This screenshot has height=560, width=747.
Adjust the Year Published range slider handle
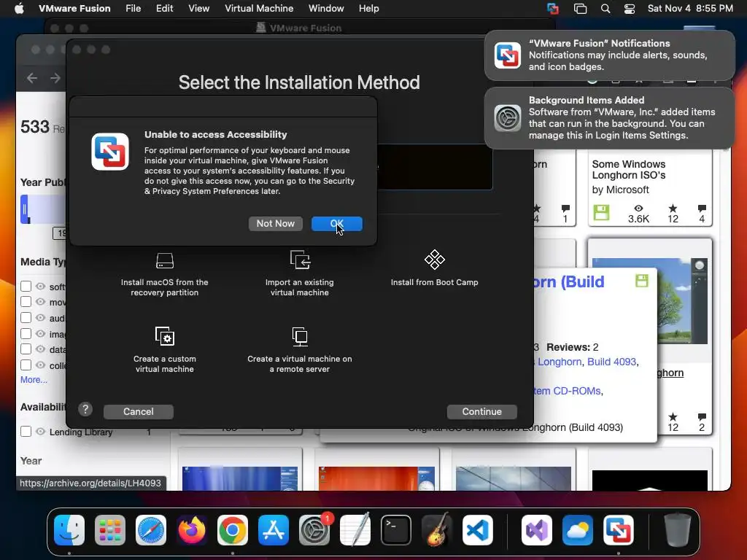24,209
